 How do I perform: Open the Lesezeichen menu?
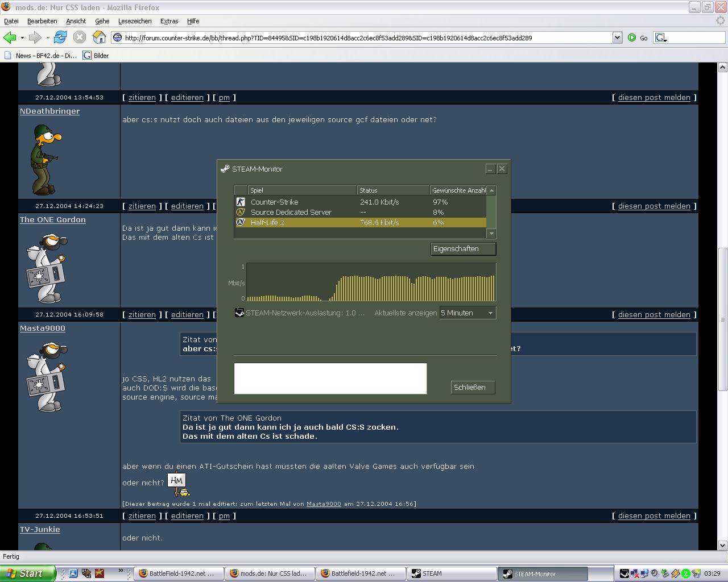click(135, 21)
